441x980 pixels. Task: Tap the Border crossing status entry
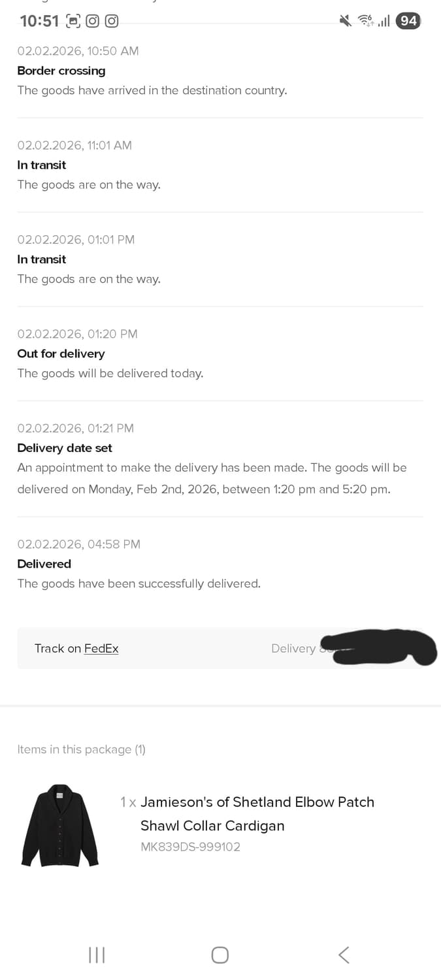pos(61,71)
